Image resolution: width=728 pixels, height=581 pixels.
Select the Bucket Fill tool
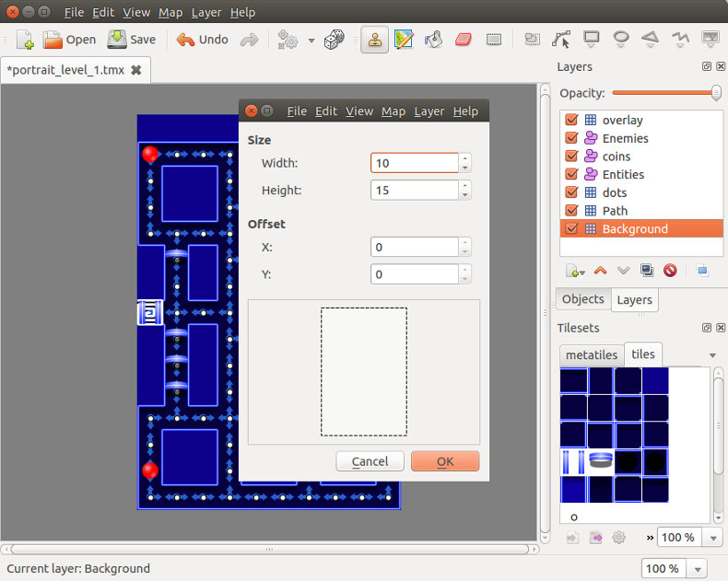[x=433, y=40]
